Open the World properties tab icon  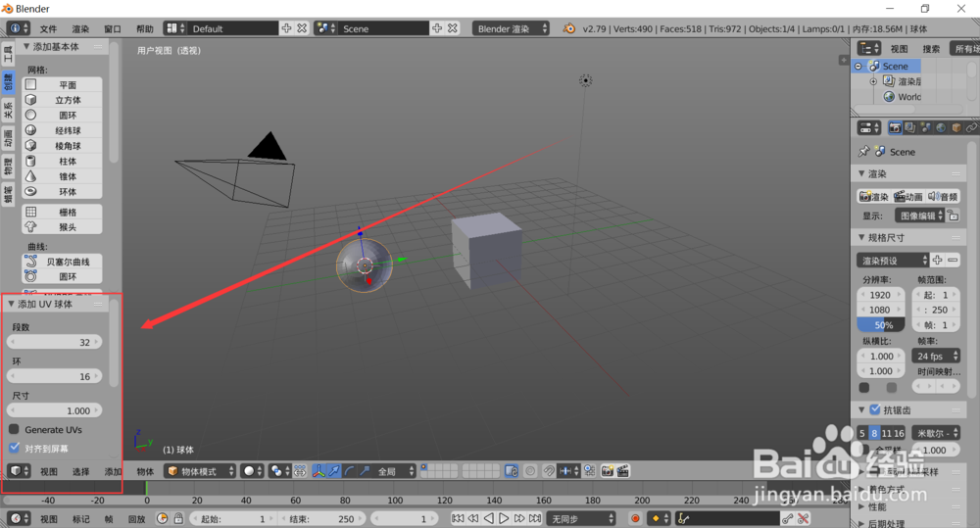(940, 127)
